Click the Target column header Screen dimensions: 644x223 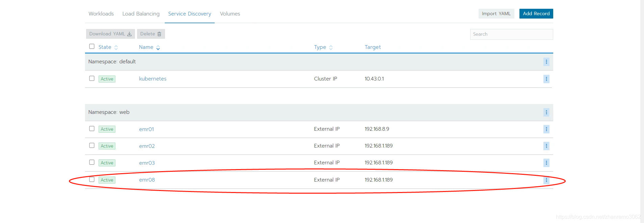click(373, 47)
